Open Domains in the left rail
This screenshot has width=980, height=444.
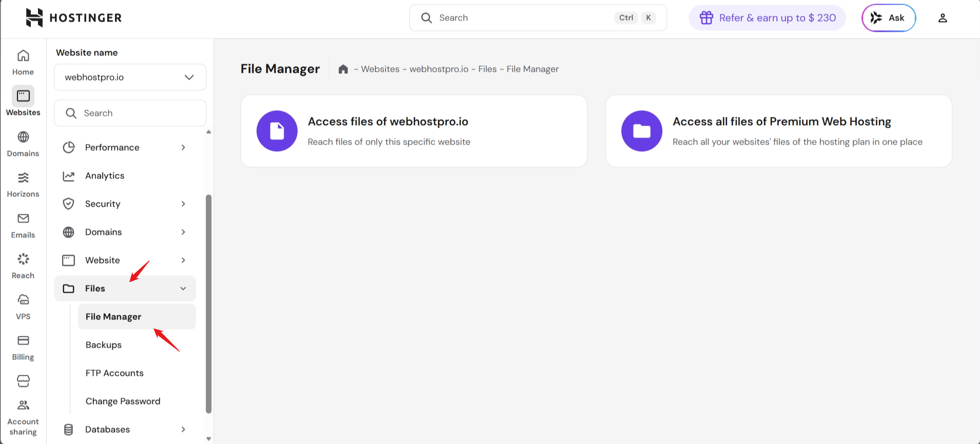(23, 144)
